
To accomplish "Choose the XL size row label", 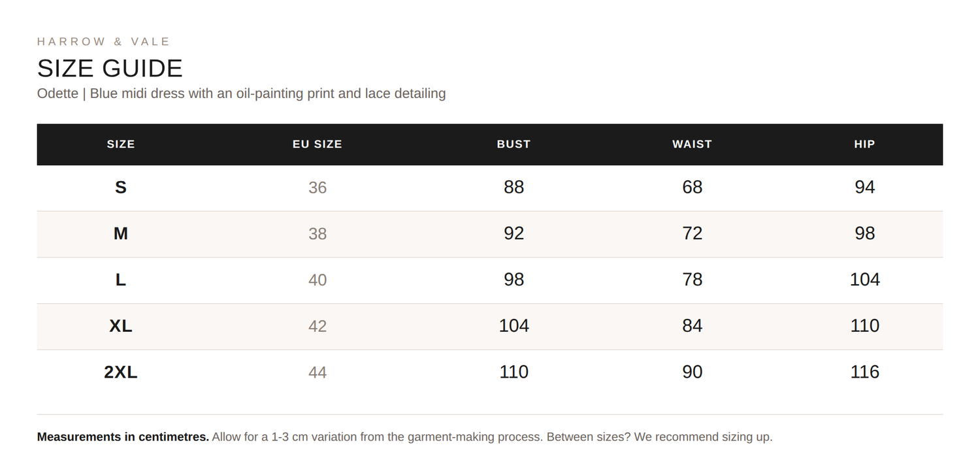I will pos(121,326).
